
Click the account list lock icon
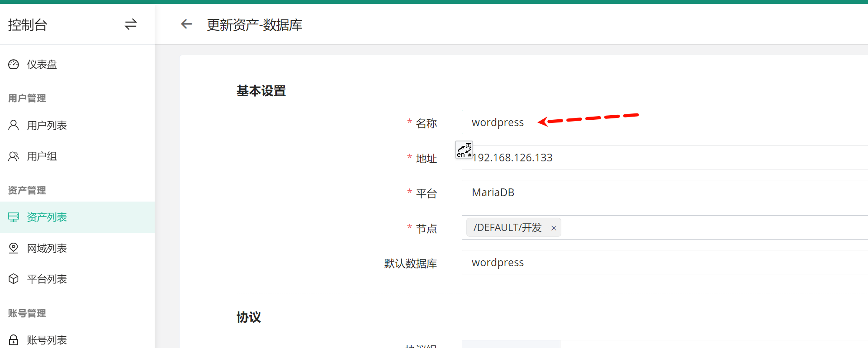pyautogui.click(x=14, y=340)
